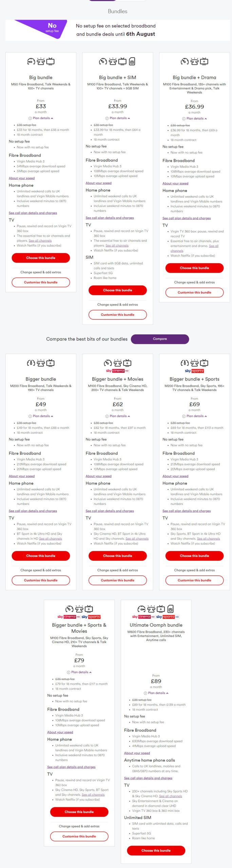Click the Sky Sports logo on Bigger bundle + Sports
The image size is (232, 868).
194,371
